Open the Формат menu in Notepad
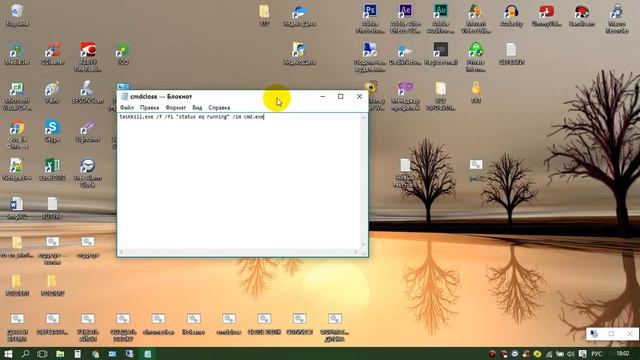 coord(176,108)
